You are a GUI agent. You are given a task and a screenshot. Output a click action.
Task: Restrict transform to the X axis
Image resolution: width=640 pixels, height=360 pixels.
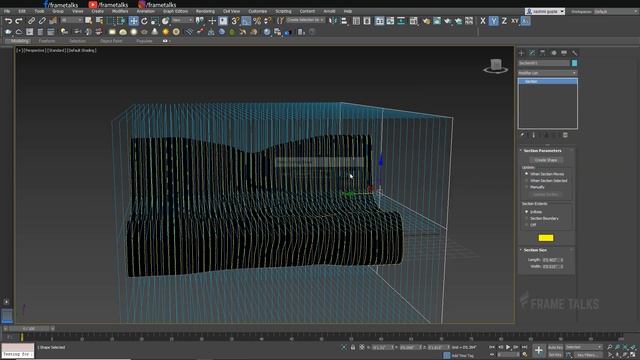[483, 21]
